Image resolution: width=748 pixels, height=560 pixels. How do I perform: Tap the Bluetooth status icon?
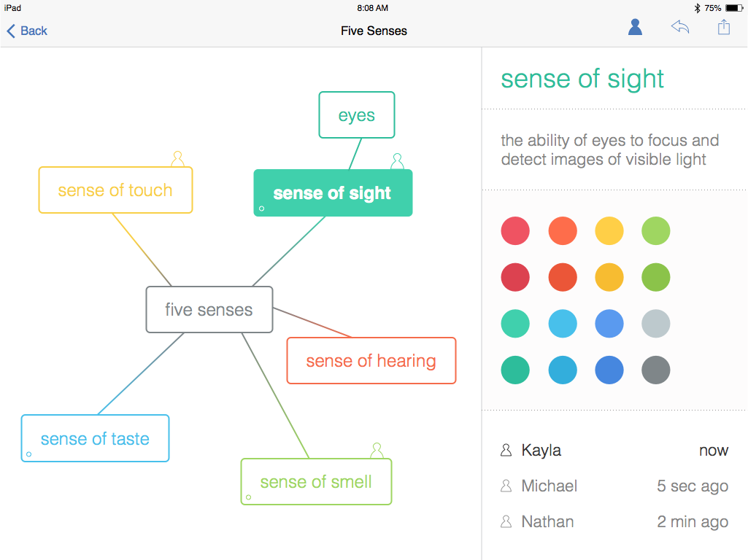pyautogui.click(x=697, y=8)
